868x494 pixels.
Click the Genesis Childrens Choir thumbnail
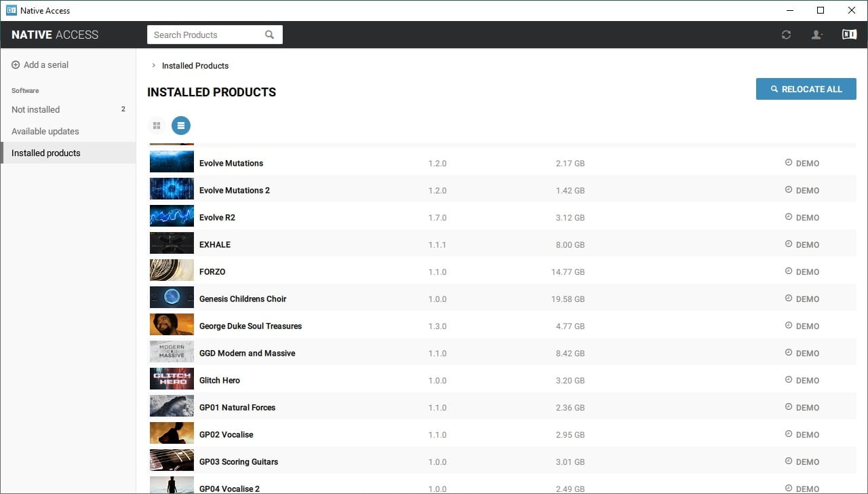[172, 297]
